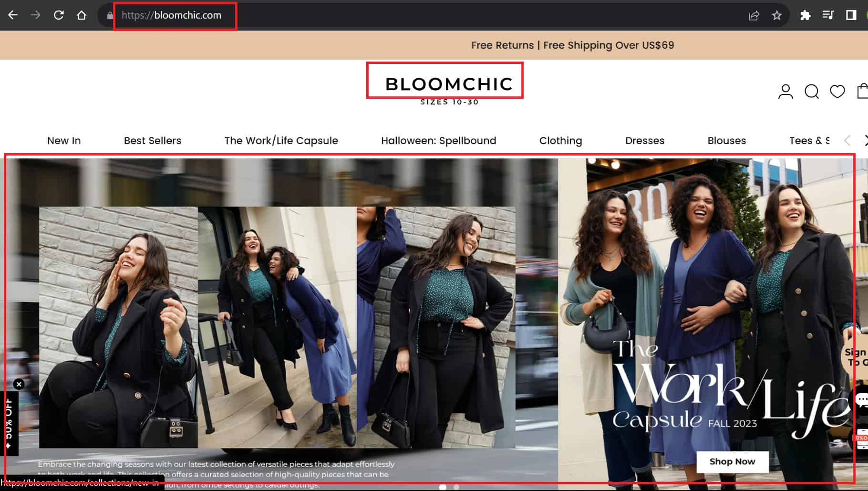The image size is (868, 491).
Task: Close the 50% OFF promo tab
Action: click(19, 384)
